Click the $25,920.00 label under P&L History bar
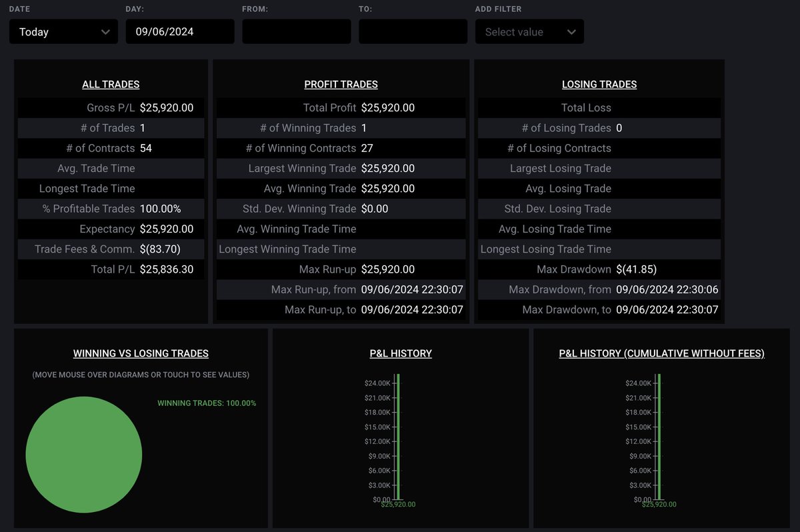This screenshot has width=800, height=532. point(398,505)
